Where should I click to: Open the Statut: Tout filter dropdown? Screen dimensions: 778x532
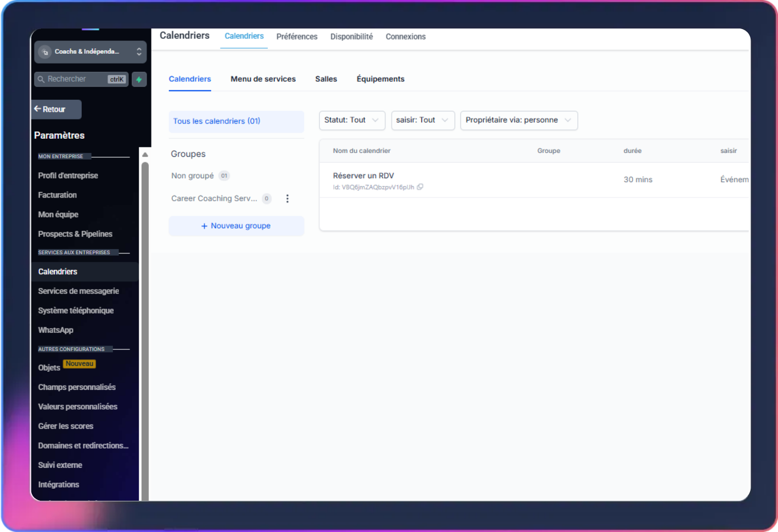pos(352,120)
